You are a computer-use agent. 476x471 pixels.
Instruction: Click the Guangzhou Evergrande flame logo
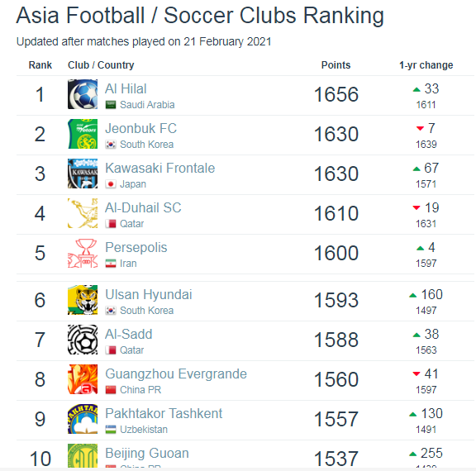[x=83, y=379]
